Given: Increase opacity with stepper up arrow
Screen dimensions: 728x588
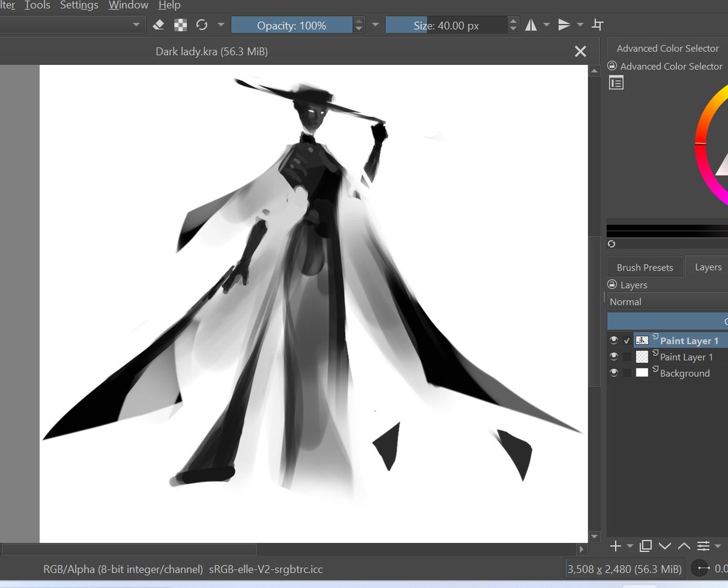Looking at the screenshot, I should [x=359, y=21].
